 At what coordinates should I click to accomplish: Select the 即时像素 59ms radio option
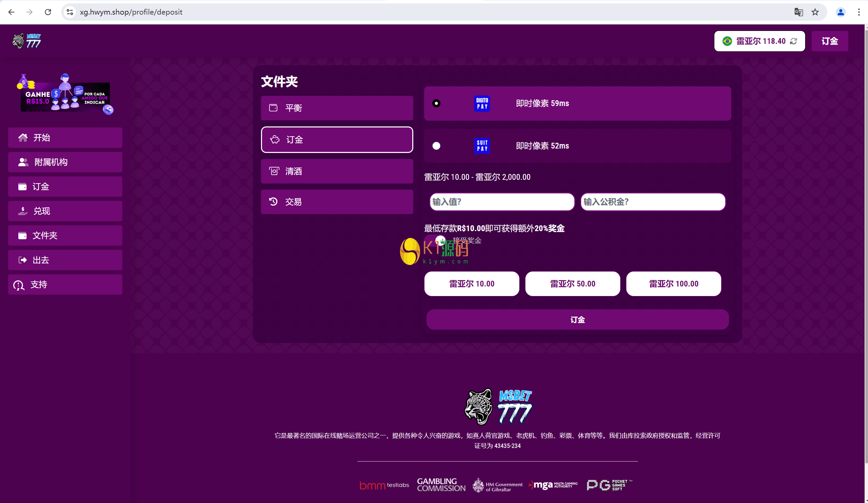tap(436, 103)
